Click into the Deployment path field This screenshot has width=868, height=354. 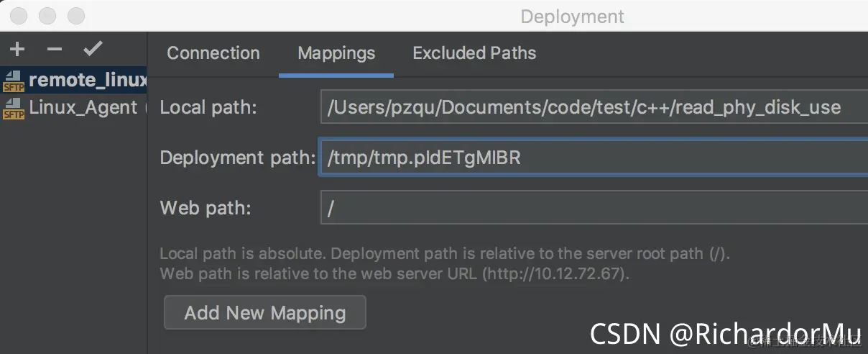click(x=594, y=158)
